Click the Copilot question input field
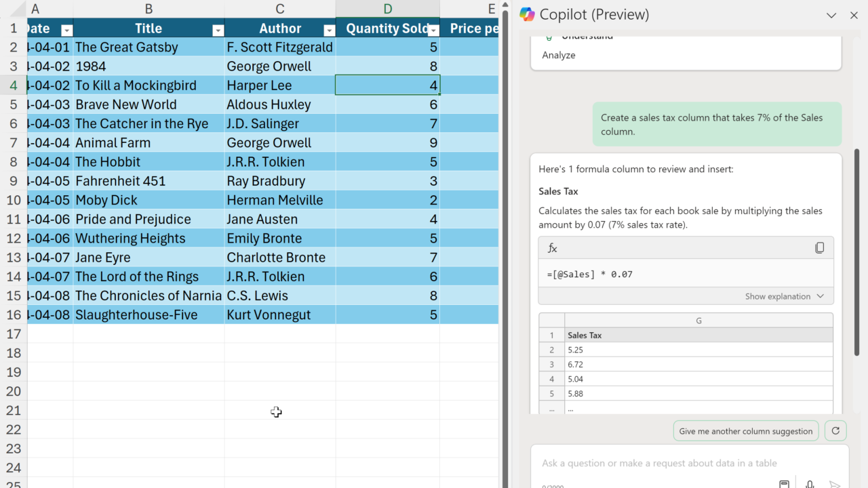This screenshot has height=488, width=868. [x=690, y=464]
